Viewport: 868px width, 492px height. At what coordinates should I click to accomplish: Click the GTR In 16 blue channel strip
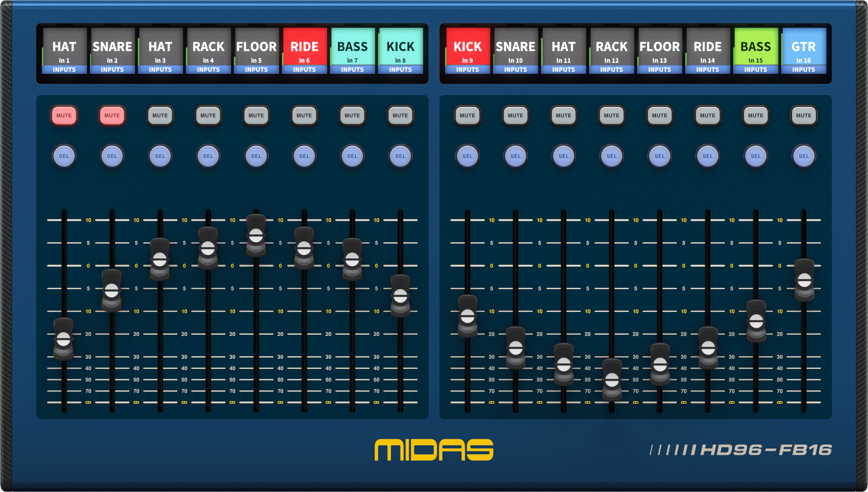tap(804, 50)
